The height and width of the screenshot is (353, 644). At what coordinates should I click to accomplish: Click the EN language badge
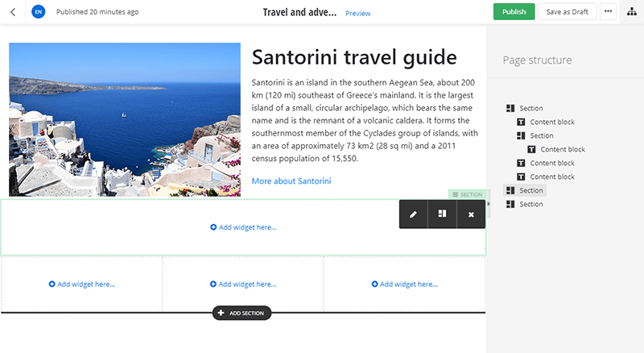coord(38,12)
